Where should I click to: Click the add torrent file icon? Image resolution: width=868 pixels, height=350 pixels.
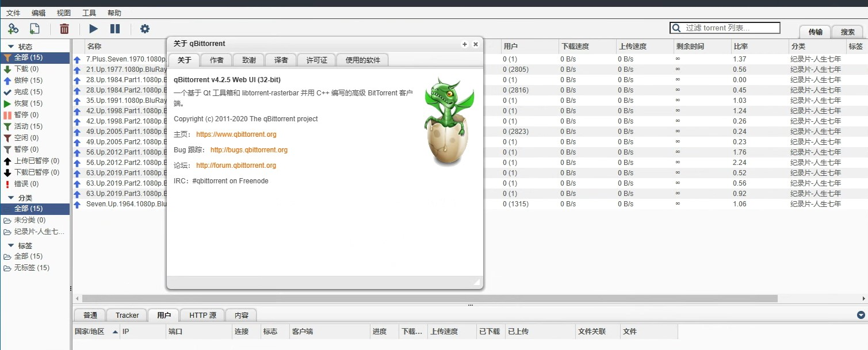click(35, 29)
